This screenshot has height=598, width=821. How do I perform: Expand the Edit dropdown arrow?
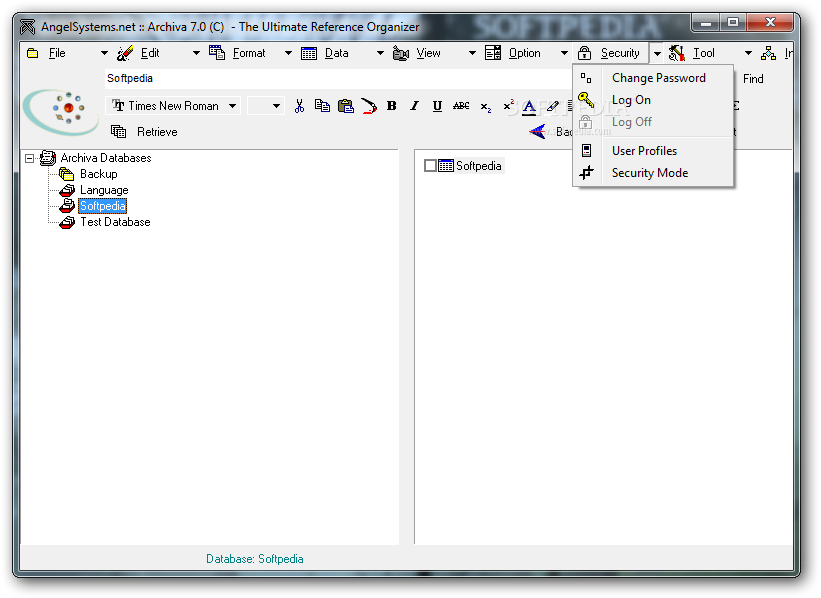(x=196, y=53)
